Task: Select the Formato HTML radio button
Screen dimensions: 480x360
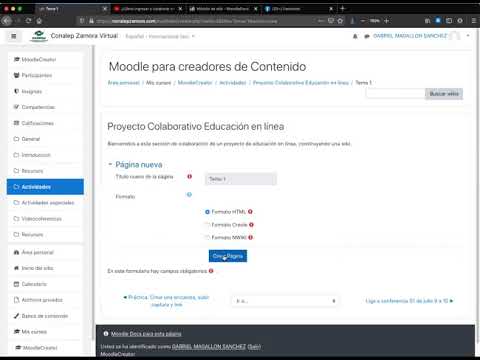Action: [x=207, y=212]
